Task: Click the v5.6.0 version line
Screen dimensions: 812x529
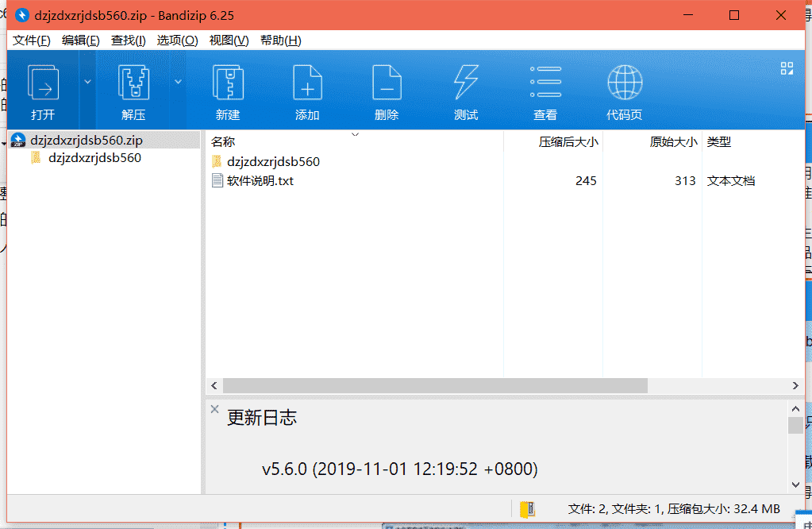Action: tap(400, 469)
